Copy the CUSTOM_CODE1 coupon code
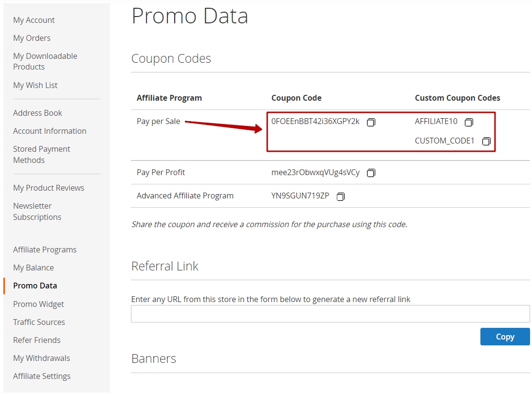This screenshot has height=394, width=532. pos(486,141)
